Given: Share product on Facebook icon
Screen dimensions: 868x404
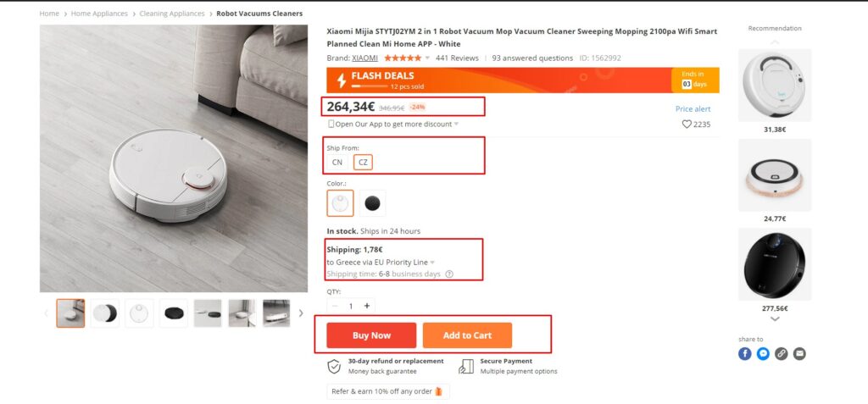Looking at the screenshot, I should coord(744,354).
